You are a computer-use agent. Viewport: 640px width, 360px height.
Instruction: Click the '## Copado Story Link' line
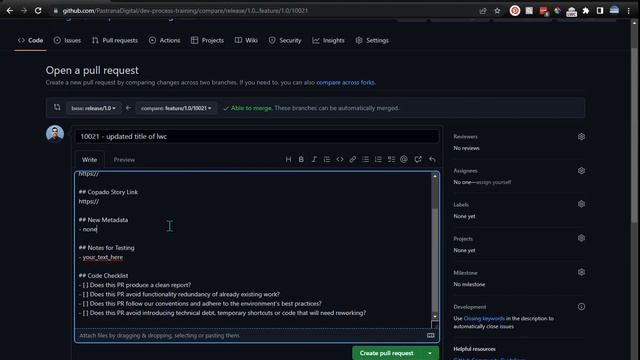pyautogui.click(x=108, y=192)
